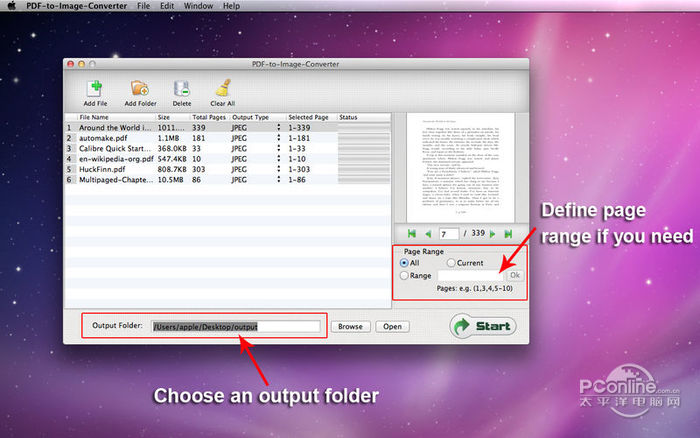Click the Output Type column header
This screenshot has width=700, height=438.
(257, 117)
